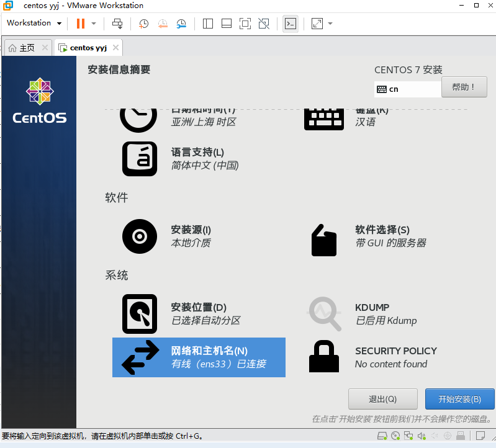
Task: Click message log status bar icon
Action: click(480, 436)
